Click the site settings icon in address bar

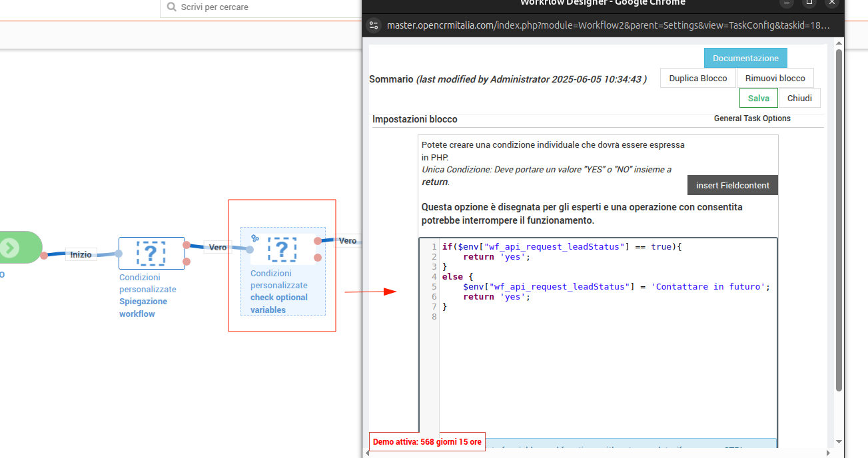tap(374, 25)
